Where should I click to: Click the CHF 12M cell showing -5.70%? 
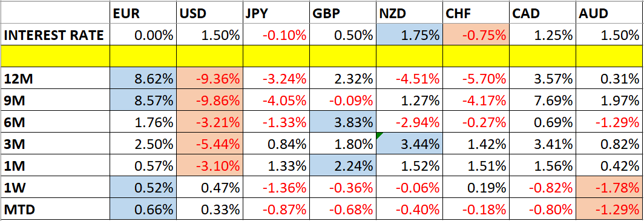(x=476, y=78)
